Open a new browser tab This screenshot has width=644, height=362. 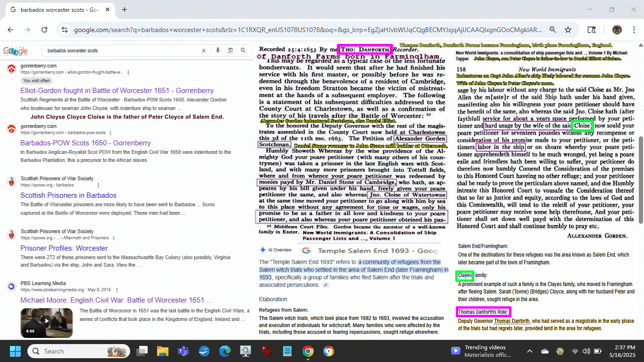click(125, 9)
